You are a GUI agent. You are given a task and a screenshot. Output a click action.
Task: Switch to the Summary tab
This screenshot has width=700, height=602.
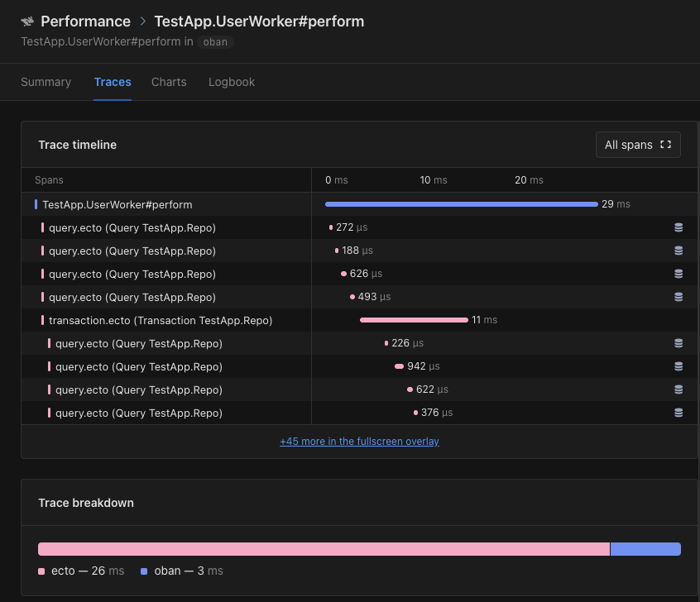(46, 82)
